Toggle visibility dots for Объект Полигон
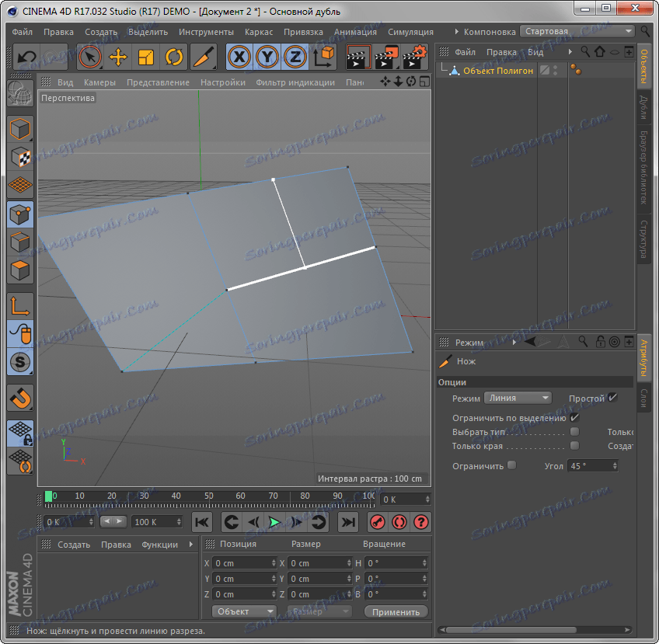The height and width of the screenshot is (644, 659). (x=556, y=70)
